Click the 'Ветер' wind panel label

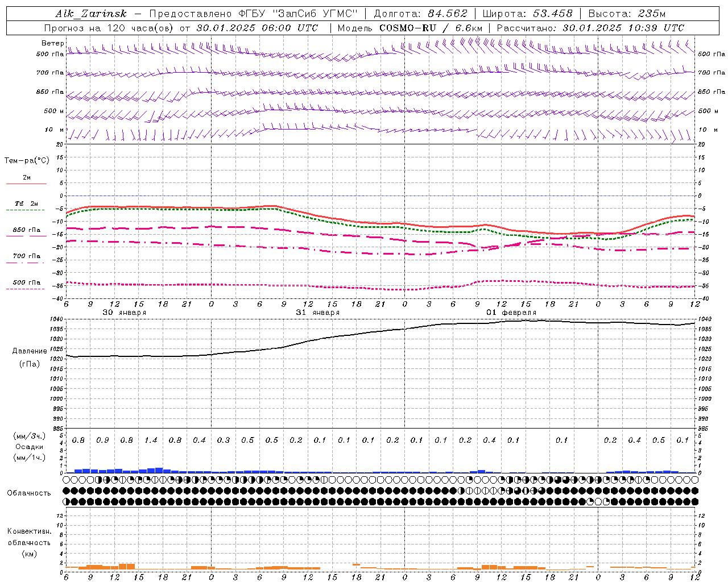pyautogui.click(x=52, y=43)
